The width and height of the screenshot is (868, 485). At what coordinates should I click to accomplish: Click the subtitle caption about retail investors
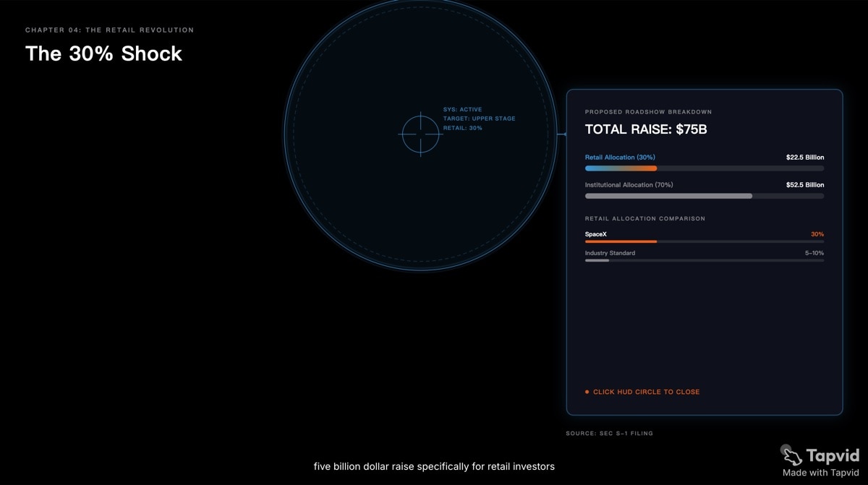(434, 466)
